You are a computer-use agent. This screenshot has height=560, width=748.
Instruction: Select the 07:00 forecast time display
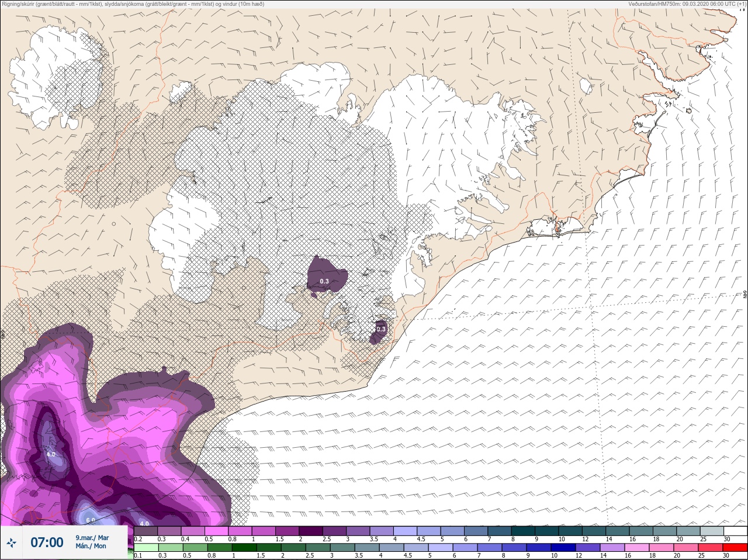click(47, 542)
